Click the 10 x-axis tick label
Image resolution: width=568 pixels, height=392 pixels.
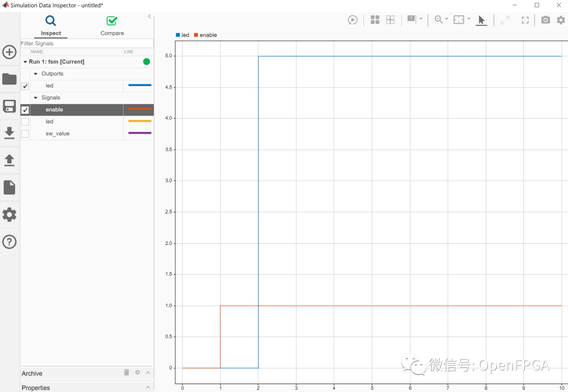[x=562, y=388]
